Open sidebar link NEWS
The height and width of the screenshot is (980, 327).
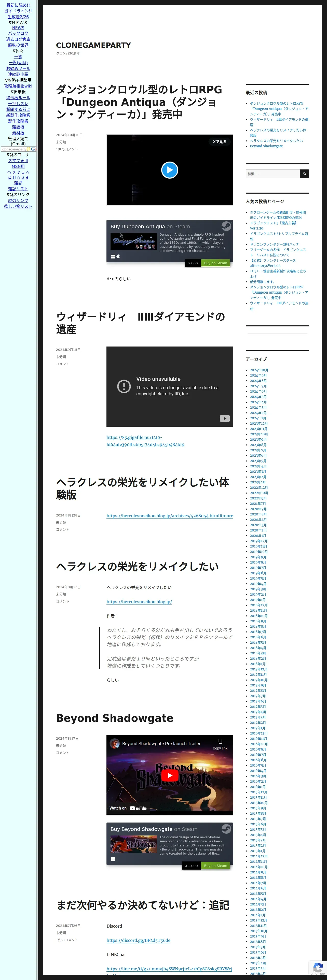click(x=18, y=28)
